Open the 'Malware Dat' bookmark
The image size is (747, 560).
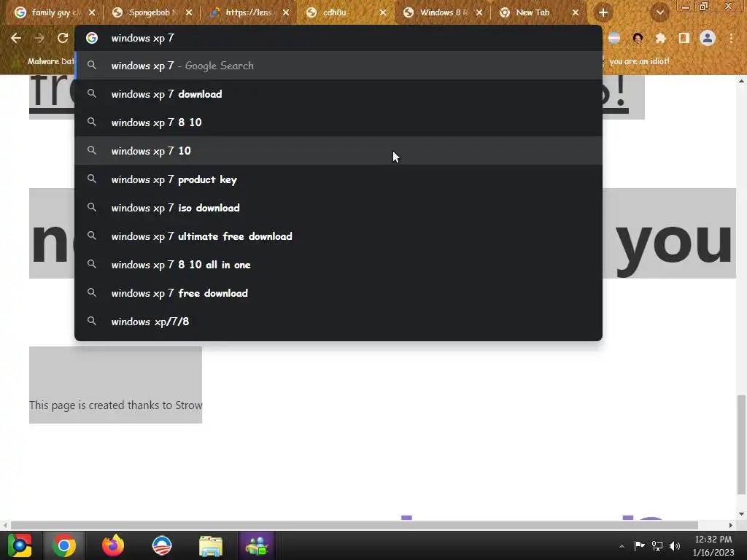[50, 61]
